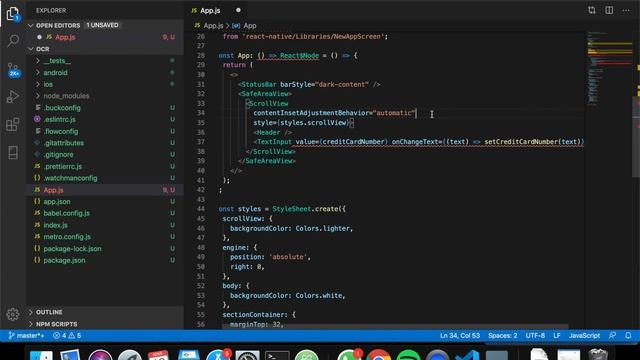Open Finder from the dock
This screenshot has width=640, height=360.
click(41, 355)
